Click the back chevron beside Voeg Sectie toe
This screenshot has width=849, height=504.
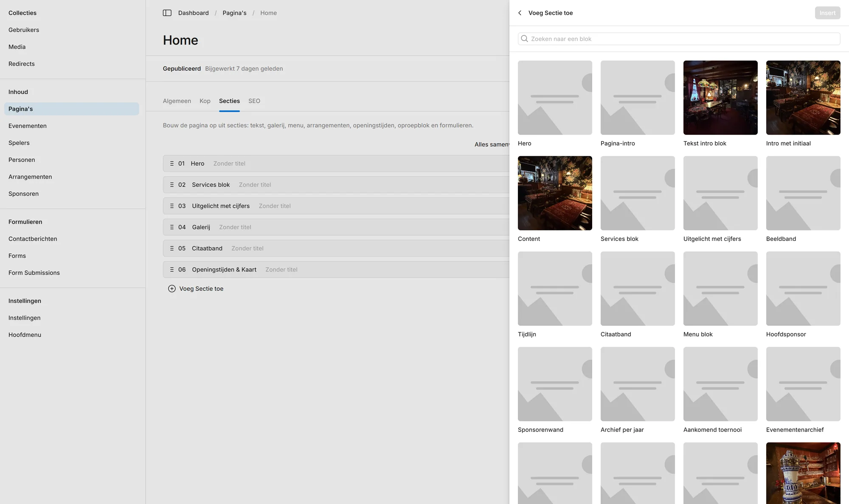pos(520,13)
